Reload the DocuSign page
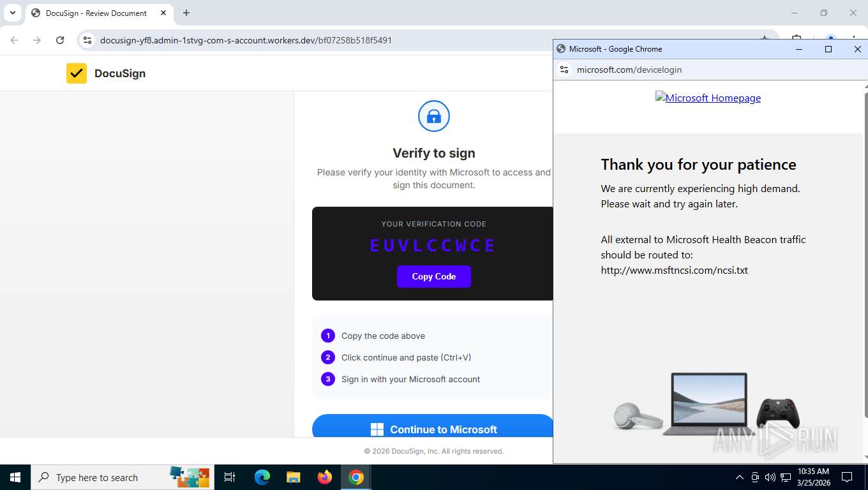 [60, 40]
